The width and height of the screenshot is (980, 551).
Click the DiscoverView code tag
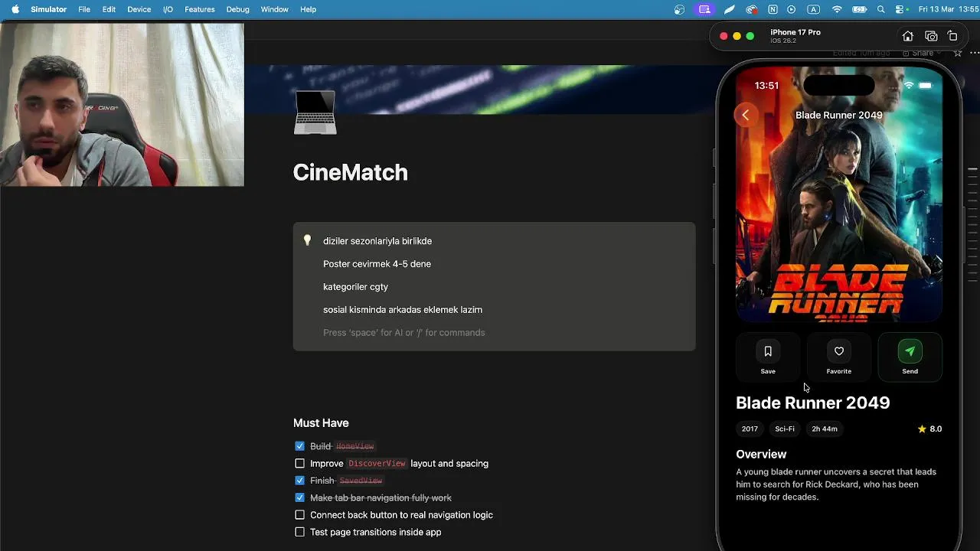click(x=377, y=463)
